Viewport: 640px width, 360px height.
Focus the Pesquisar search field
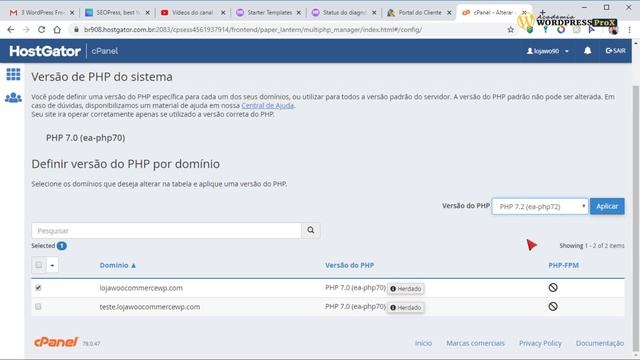[167, 230]
